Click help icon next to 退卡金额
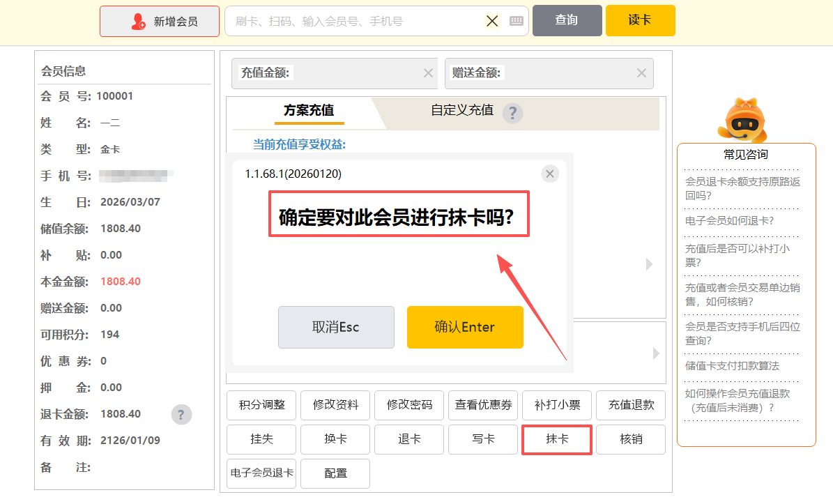The width and height of the screenshot is (833, 504). pyautogui.click(x=181, y=415)
